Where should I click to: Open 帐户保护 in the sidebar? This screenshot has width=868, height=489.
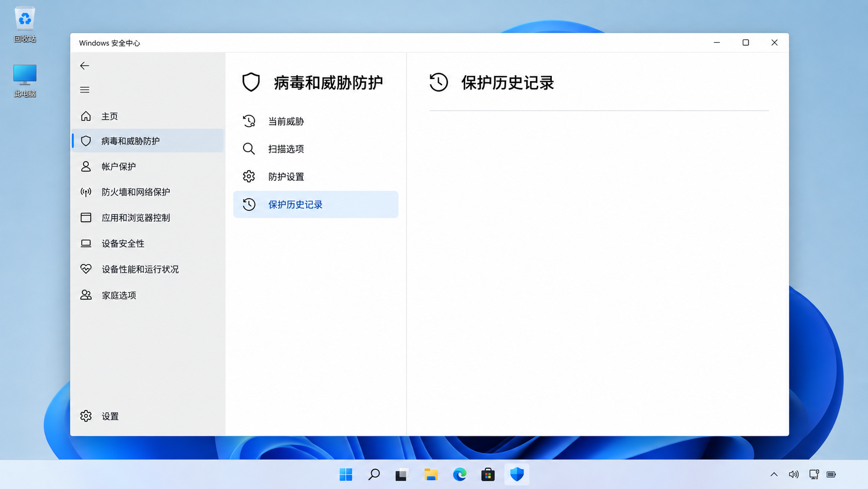tap(148, 166)
